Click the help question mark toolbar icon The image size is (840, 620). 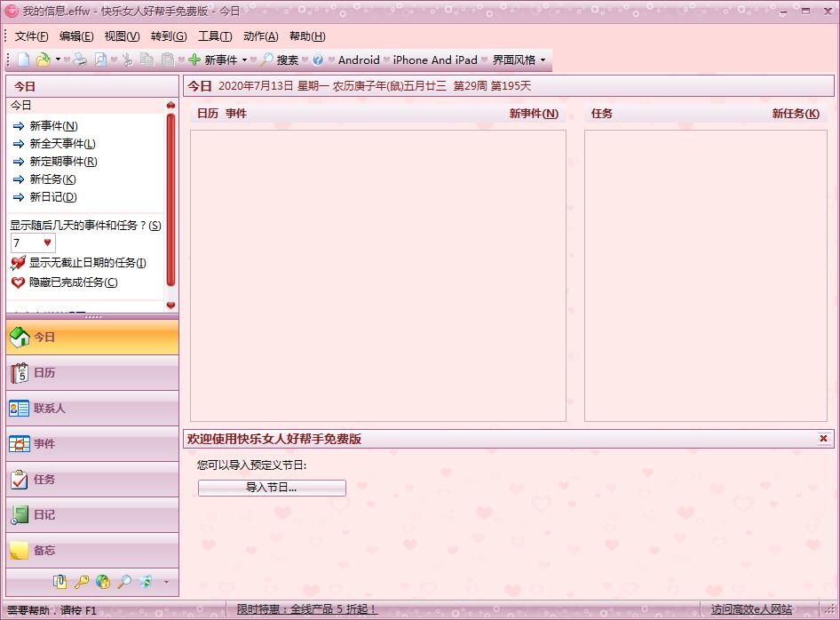(318, 60)
